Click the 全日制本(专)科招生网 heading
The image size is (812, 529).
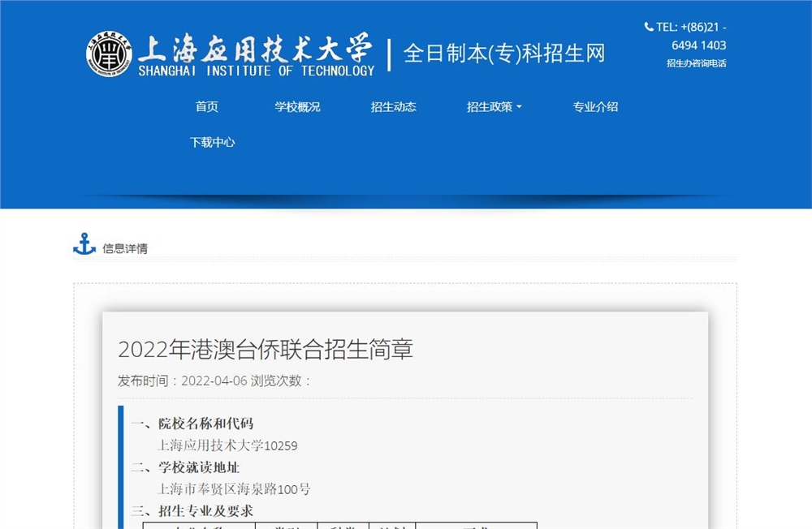(504, 54)
